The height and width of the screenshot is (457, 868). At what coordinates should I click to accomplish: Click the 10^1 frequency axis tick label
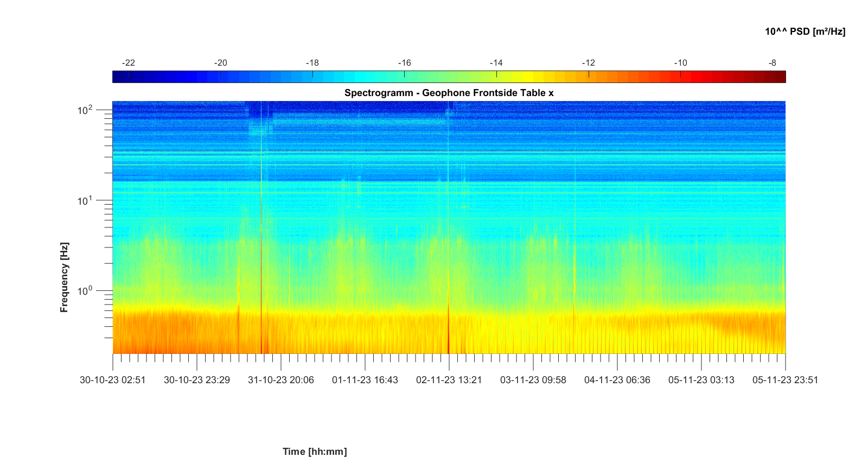tap(85, 200)
